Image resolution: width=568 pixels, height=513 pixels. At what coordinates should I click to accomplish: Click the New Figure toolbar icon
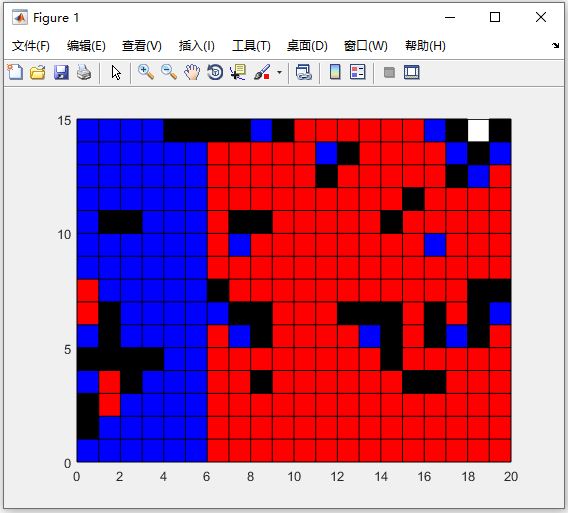(15, 72)
